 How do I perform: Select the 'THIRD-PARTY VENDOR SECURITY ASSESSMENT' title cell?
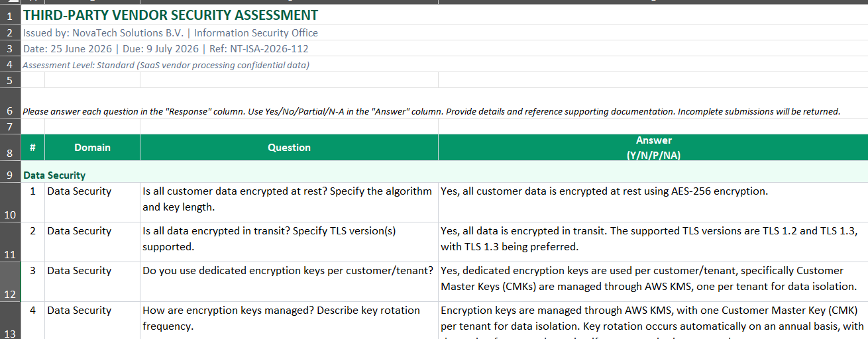point(170,15)
